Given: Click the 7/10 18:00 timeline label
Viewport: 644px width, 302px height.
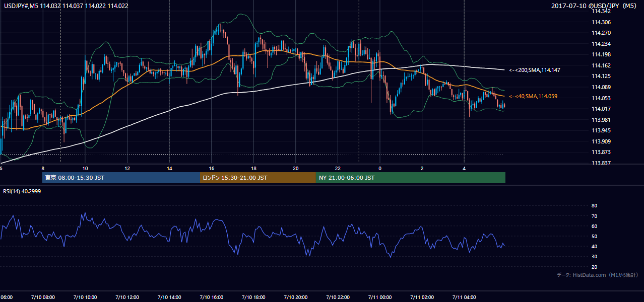Looking at the screenshot, I should point(253,297).
